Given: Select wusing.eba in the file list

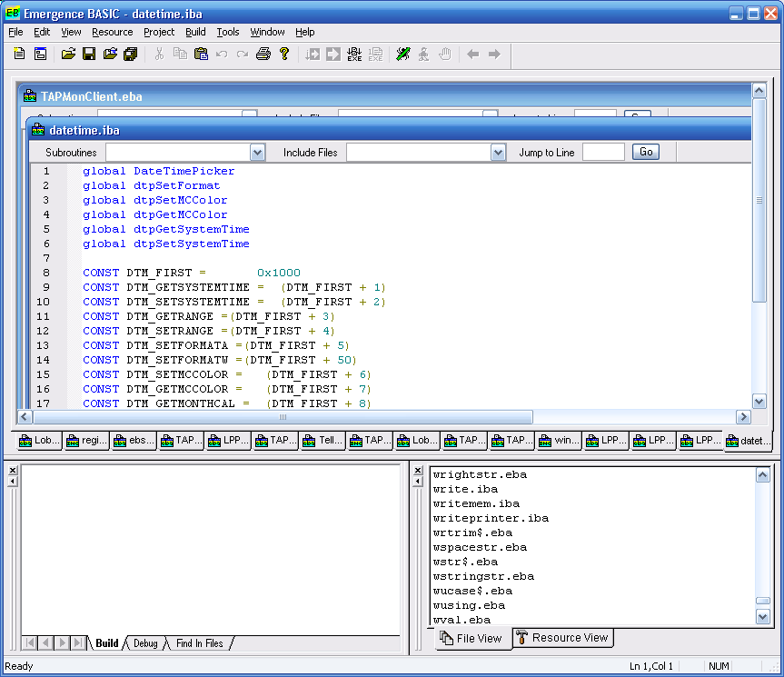Looking at the screenshot, I should click(469, 605).
